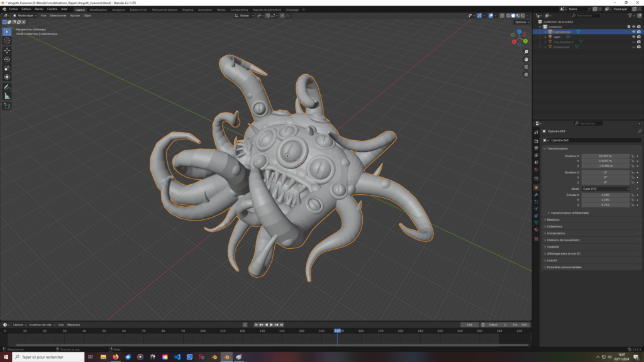Show the trou_bouche_2 object in viewport
Image resolution: width=644 pixels, height=362 pixels.
tap(633, 42)
